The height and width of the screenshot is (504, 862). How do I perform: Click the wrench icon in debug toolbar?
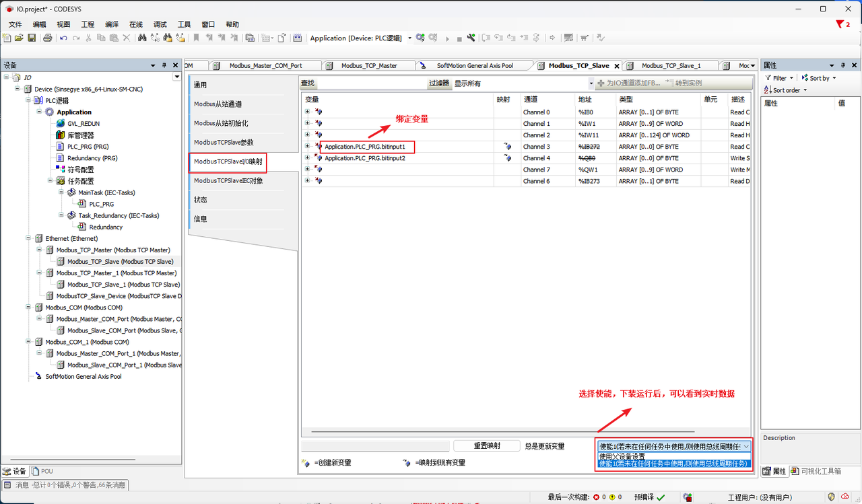point(471,38)
